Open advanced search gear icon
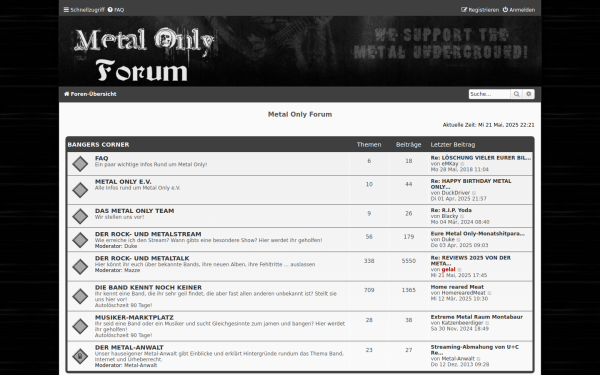 pyautogui.click(x=529, y=94)
